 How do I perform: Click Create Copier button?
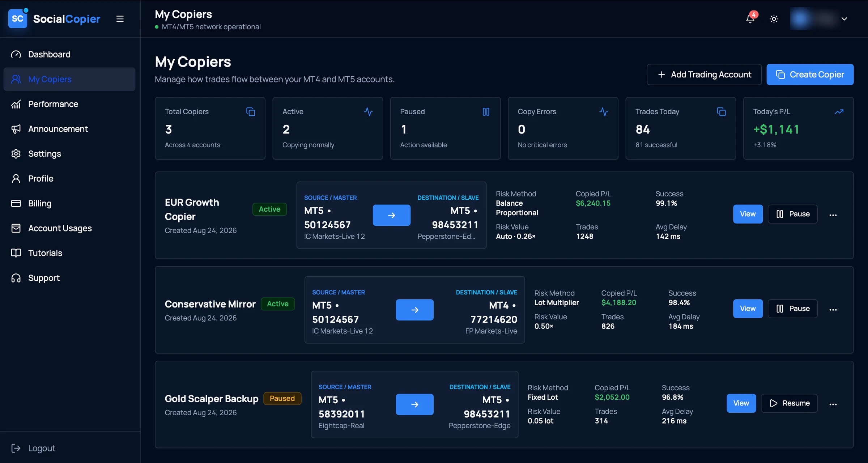(810, 75)
